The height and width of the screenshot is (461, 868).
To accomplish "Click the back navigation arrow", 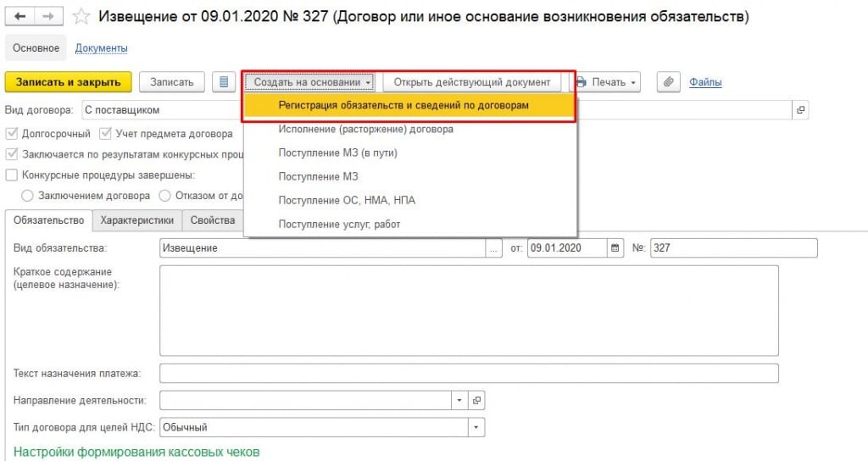I will click(20, 16).
